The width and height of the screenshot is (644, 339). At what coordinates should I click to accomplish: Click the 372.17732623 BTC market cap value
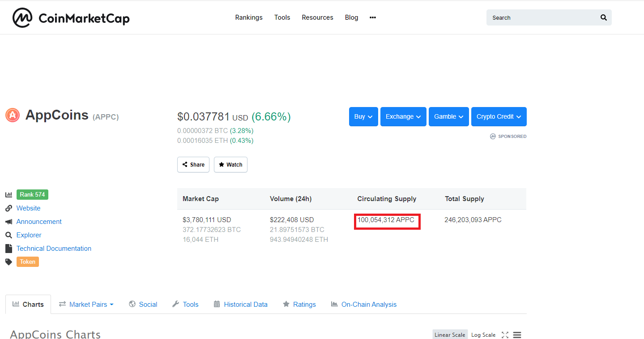point(212,230)
